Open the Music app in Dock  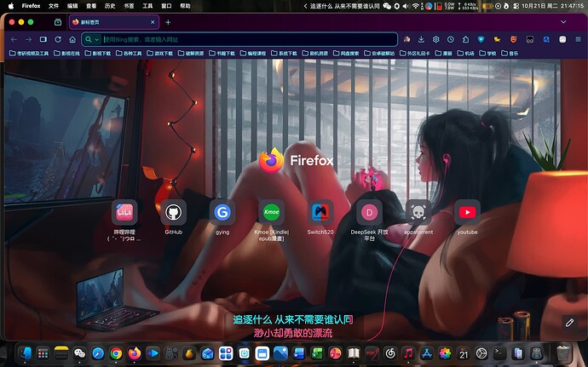(408, 353)
